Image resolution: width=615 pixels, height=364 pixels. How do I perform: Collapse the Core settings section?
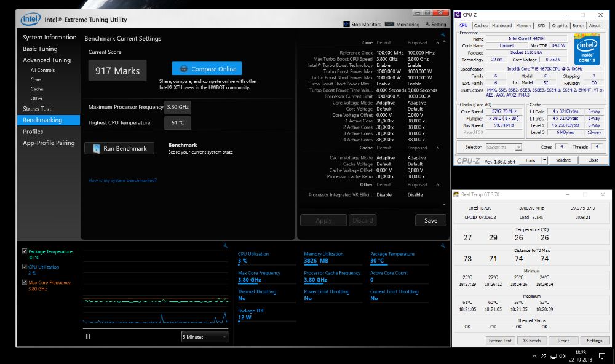point(438,42)
